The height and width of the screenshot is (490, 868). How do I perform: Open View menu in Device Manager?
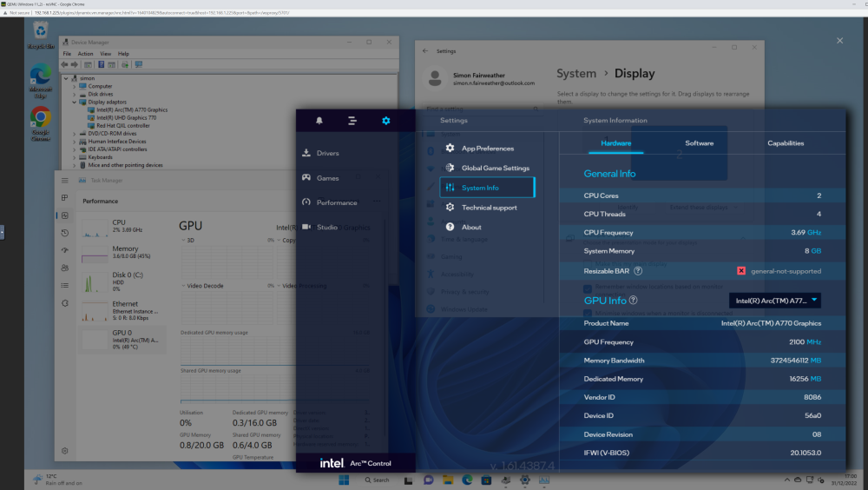tap(105, 54)
